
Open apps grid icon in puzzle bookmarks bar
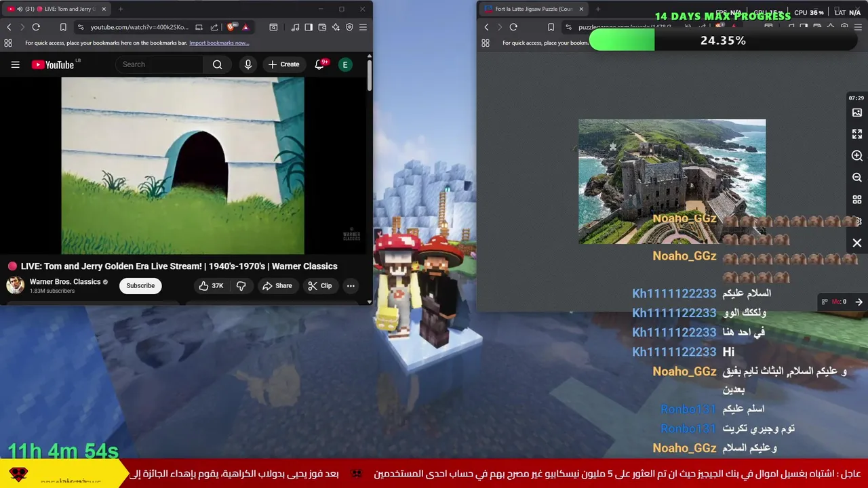click(x=486, y=43)
